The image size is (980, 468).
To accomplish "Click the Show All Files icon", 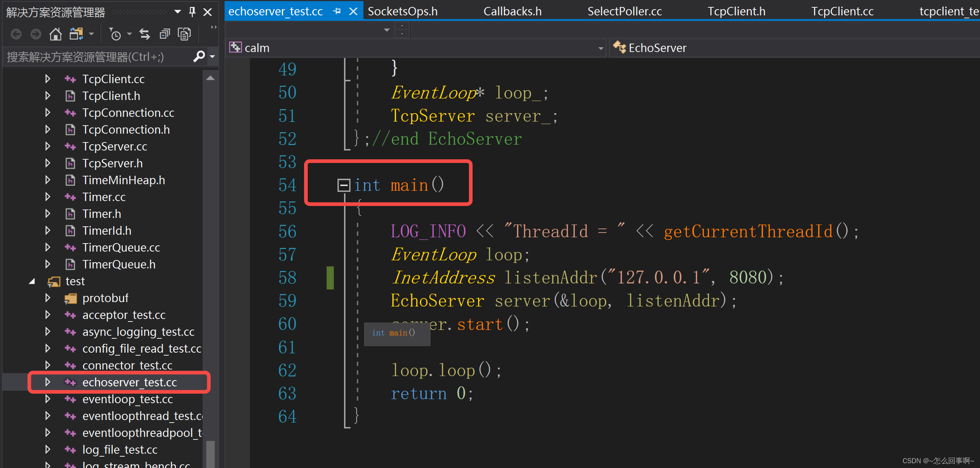I will click(184, 34).
